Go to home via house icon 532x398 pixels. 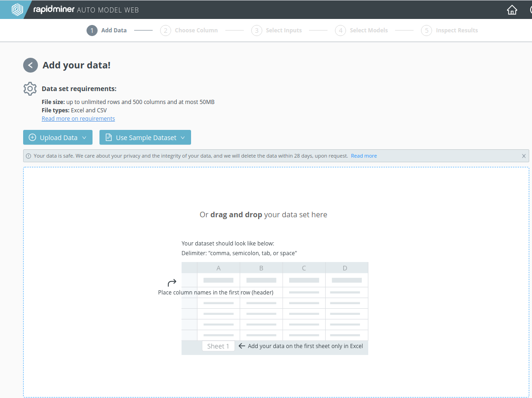click(x=512, y=10)
